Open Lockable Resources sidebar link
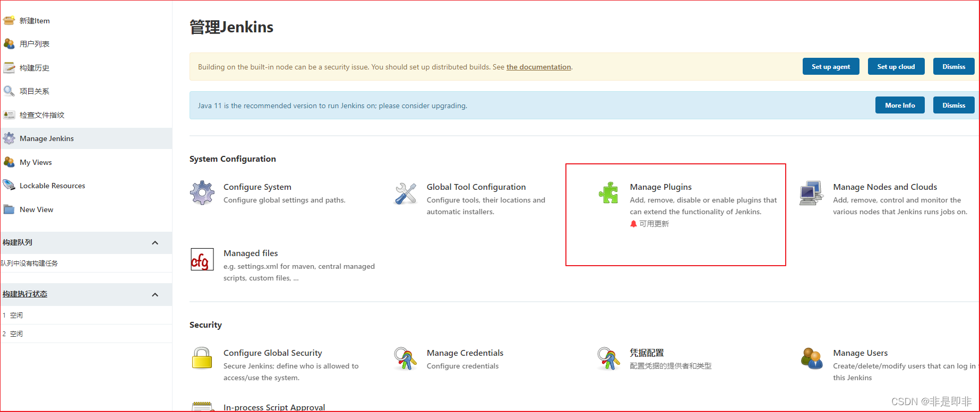980x412 pixels. pyautogui.click(x=53, y=186)
